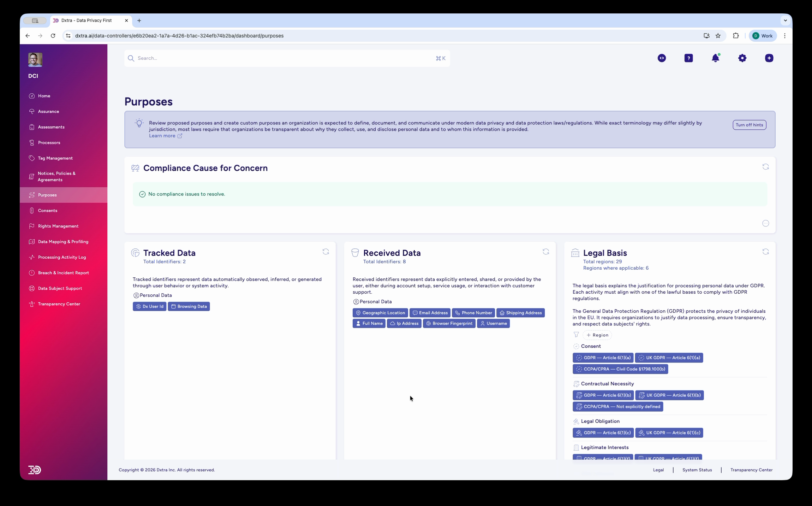
Task: Click the filter icon under Legal Basis
Action: 575,335
